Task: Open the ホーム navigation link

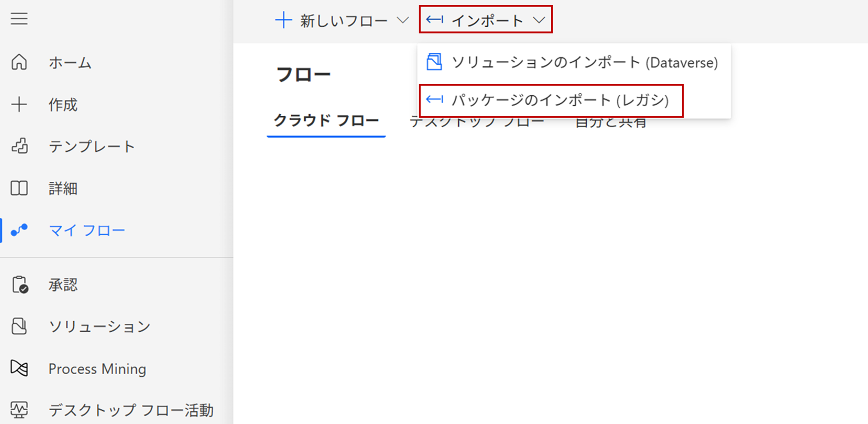Action: pos(70,63)
